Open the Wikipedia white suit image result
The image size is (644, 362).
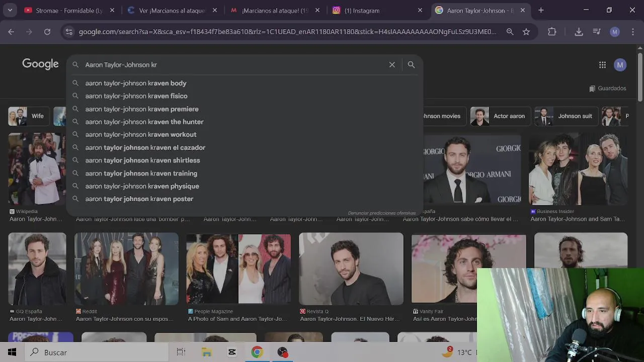37,169
